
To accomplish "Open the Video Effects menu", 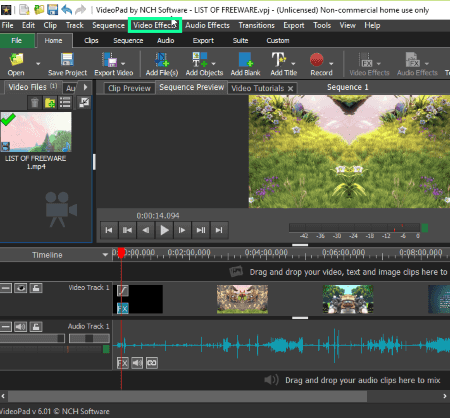I will point(155,25).
